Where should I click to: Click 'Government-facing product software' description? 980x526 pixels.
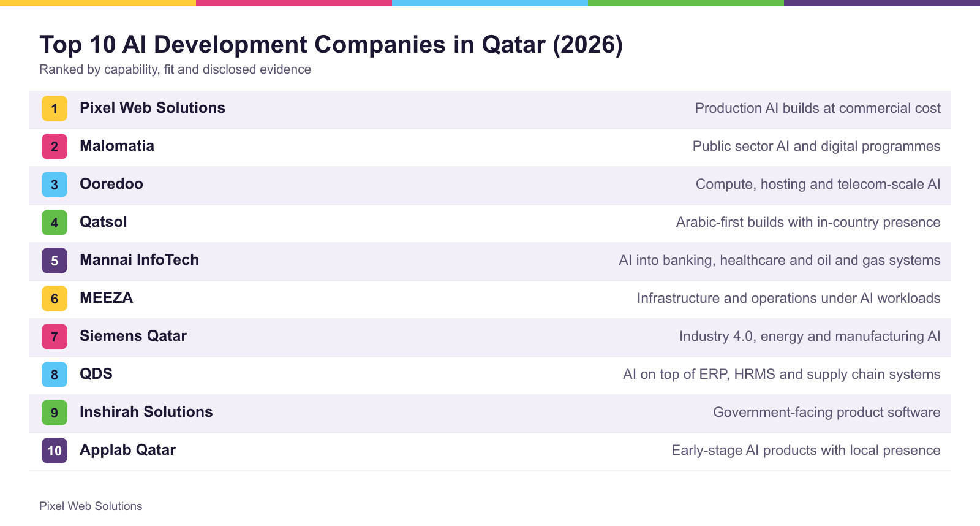pyautogui.click(x=826, y=413)
